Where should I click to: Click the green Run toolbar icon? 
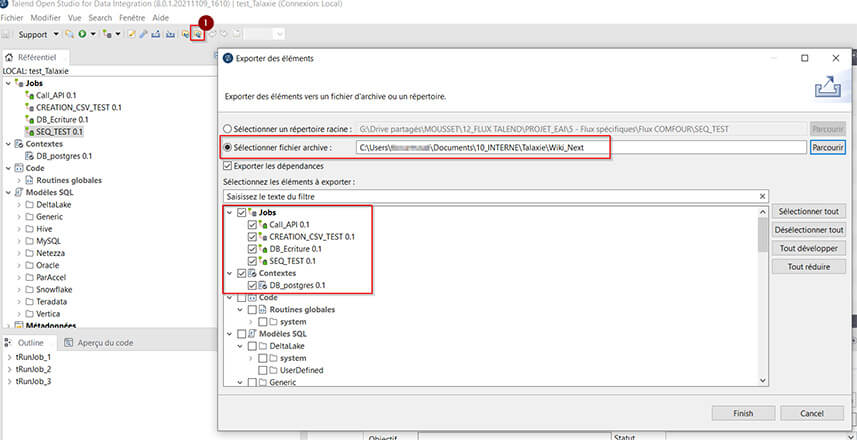pos(82,34)
